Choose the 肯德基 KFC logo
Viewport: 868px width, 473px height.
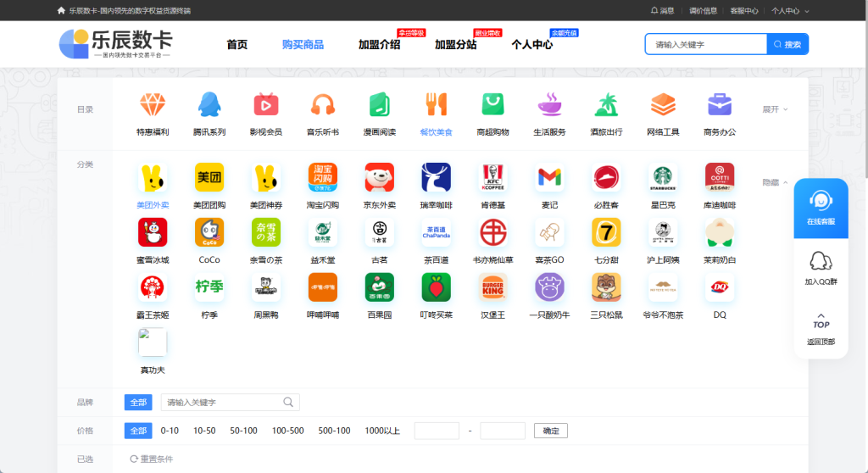492,177
